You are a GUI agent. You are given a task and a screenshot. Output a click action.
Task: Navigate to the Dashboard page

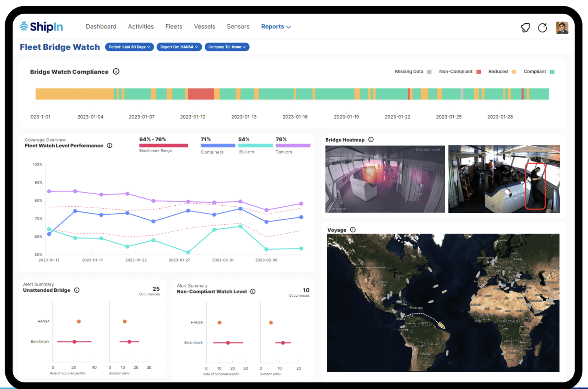[x=101, y=26]
